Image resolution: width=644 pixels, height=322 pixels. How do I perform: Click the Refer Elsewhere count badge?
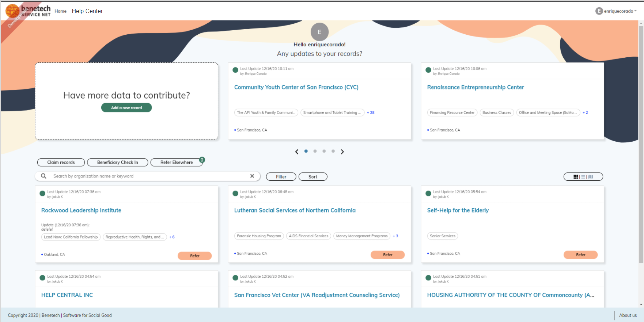click(202, 160)
